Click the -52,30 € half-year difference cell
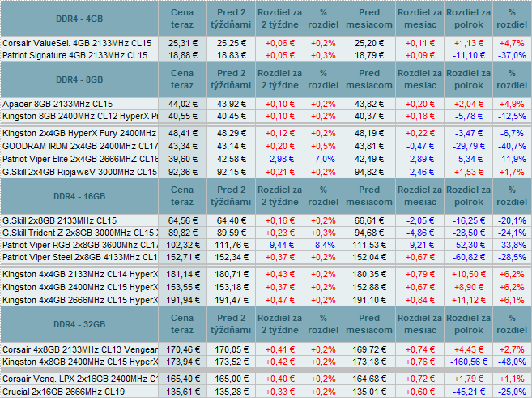 469,245
